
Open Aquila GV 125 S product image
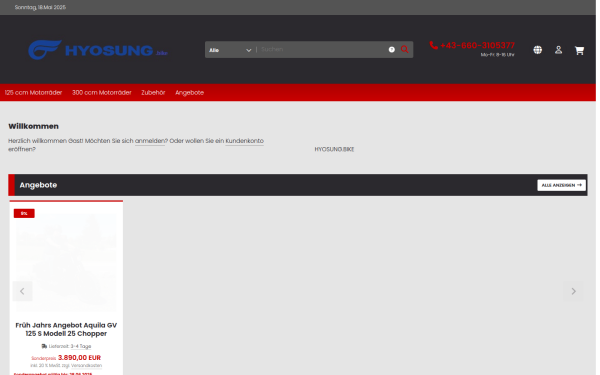pyautogui.click(x=66, y=262)
